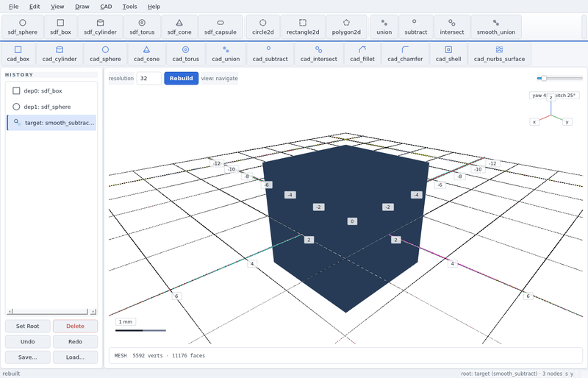Click the z axis gizmo label
Screen dimensions: 588x378
coord(551,98)
